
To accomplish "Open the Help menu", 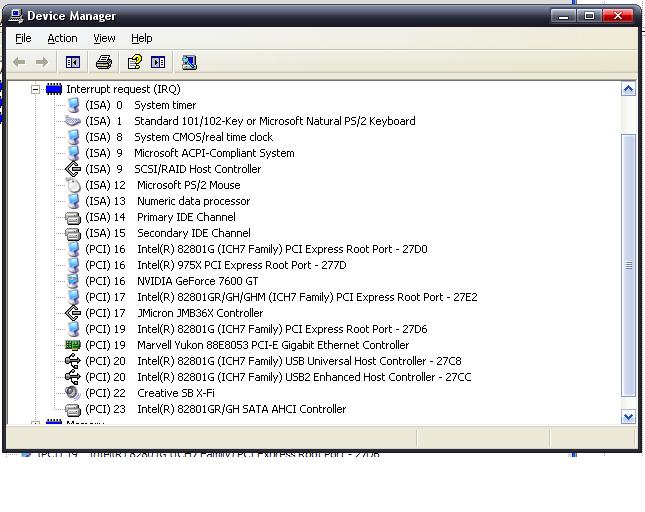I will 142,38.
